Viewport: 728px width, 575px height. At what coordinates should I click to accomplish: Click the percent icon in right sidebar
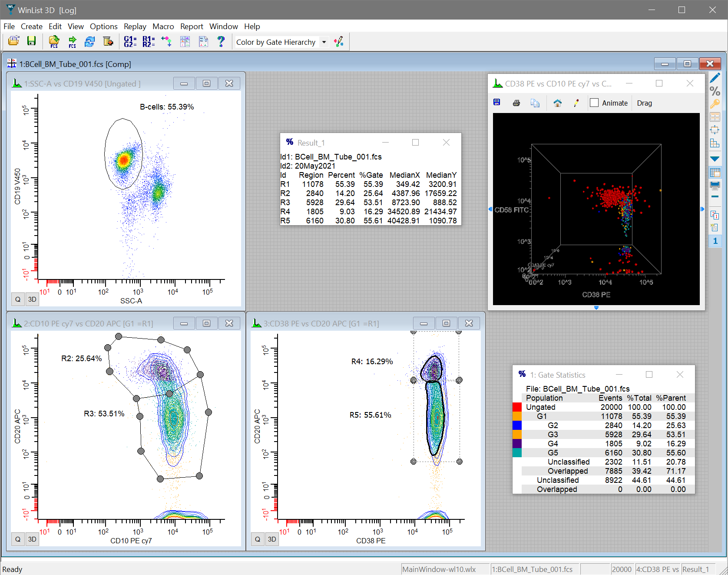[715, 91]
